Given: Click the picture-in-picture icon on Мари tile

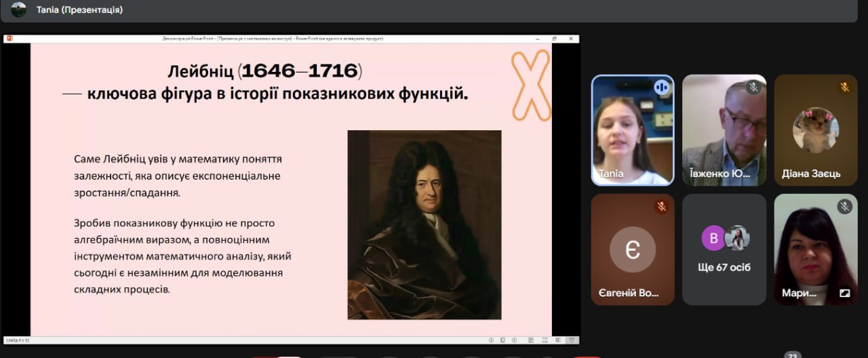Looking at the screenshot, I should coord(844,294).
